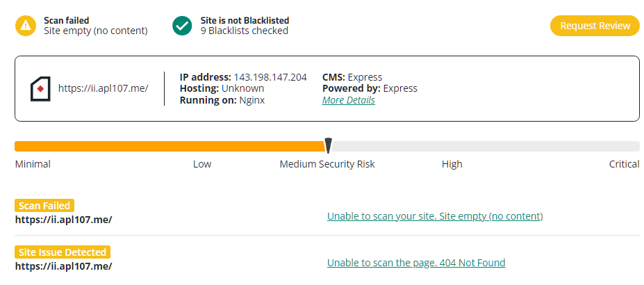Open 'Unable to scan your site' link
The image size is (644, 285).
[434, 216]
